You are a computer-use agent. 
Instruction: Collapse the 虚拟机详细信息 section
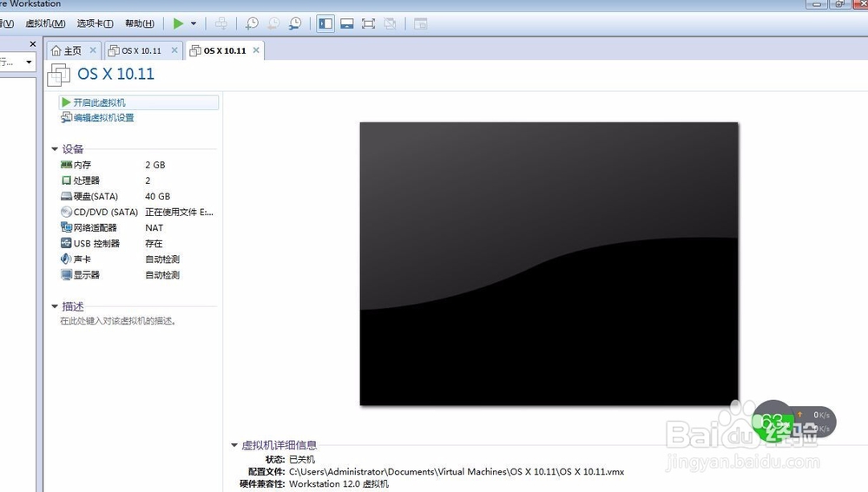[234, 445]
